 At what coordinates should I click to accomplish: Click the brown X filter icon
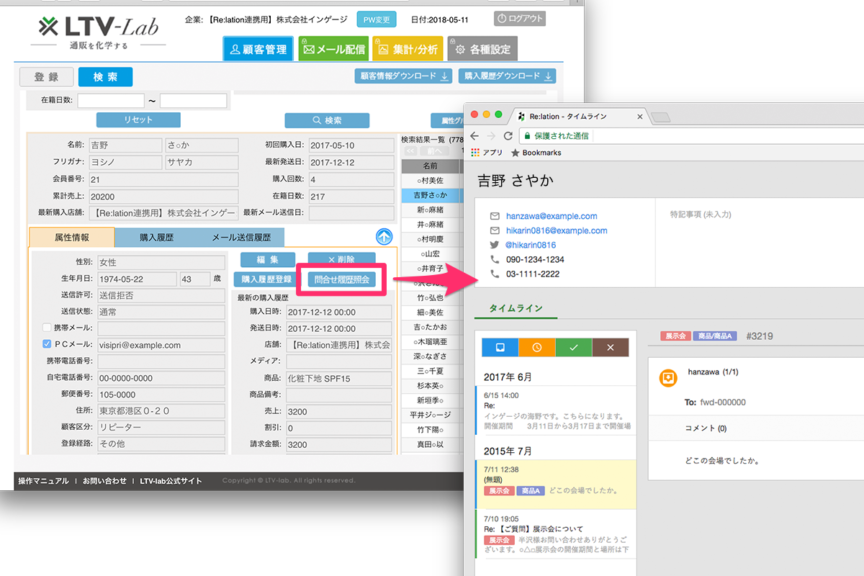610,347
